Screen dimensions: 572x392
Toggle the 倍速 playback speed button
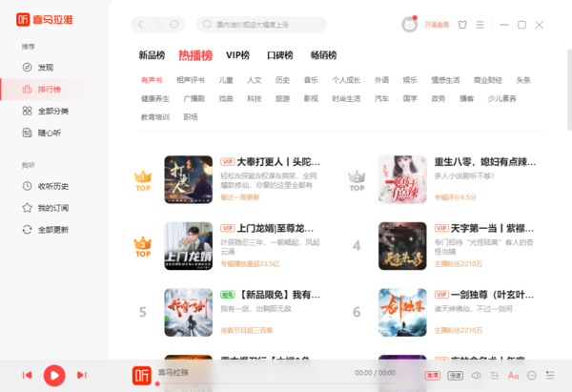[x=456, y=375]
